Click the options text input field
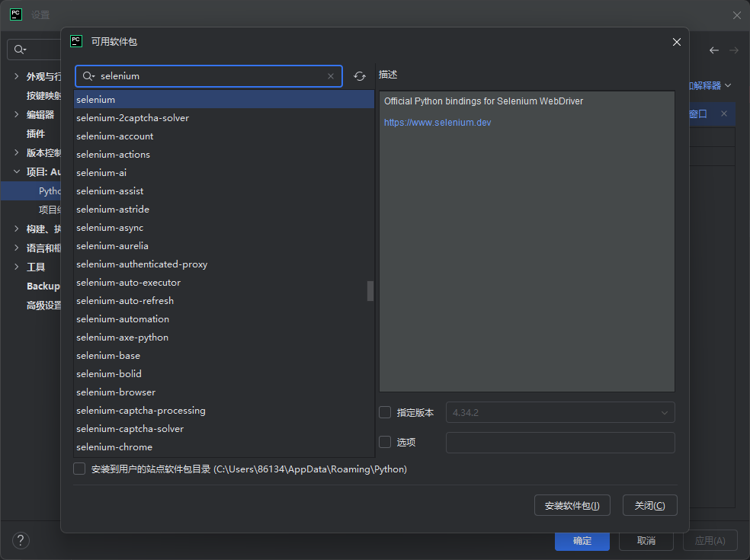Viewport: 750px width, 560px height. point(560,443)
